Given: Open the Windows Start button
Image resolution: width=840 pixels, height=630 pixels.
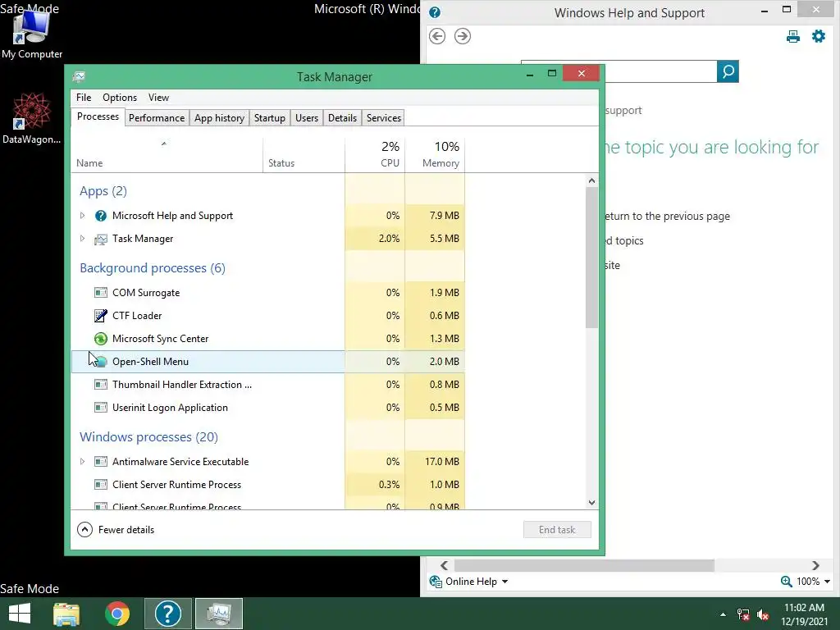Looking at the screenshot, I should coord(20,614).
